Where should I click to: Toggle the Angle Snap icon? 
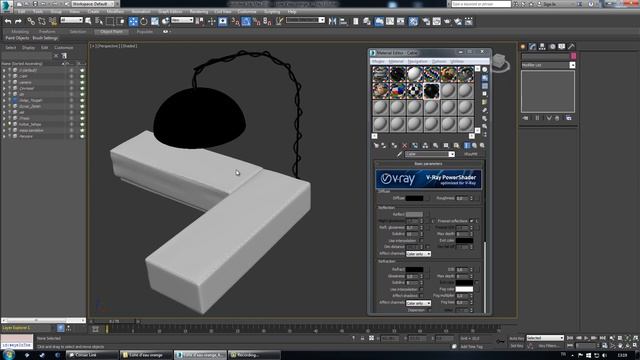point(246,21)
